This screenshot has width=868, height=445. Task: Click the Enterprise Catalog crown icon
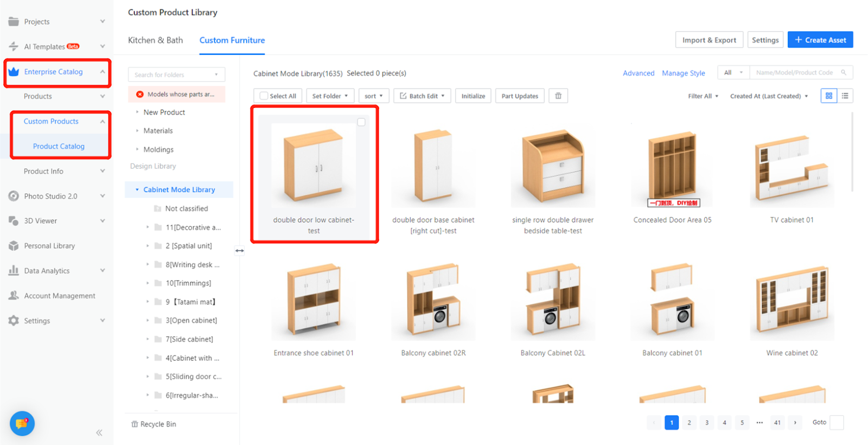pyautogui.click(x=14, y=72)
